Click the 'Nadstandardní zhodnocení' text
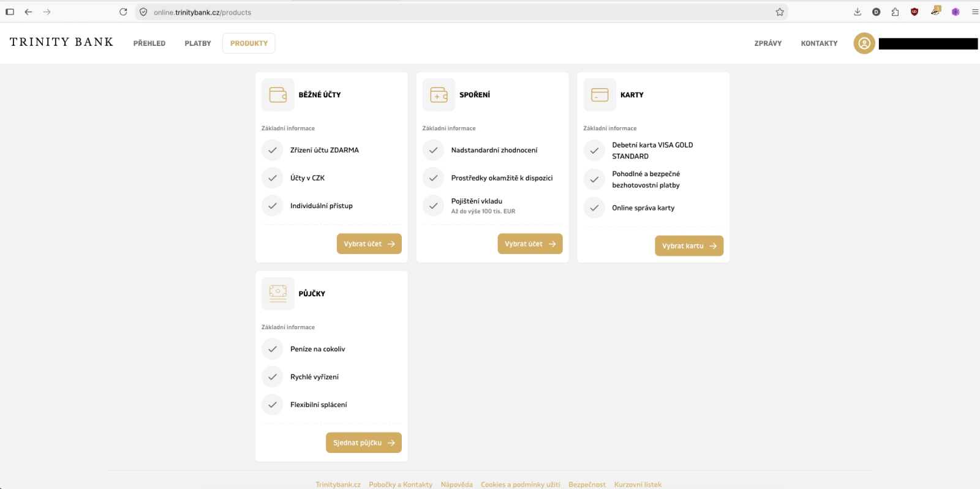Screen dimensions: 980x489 (x=494, y=150)
